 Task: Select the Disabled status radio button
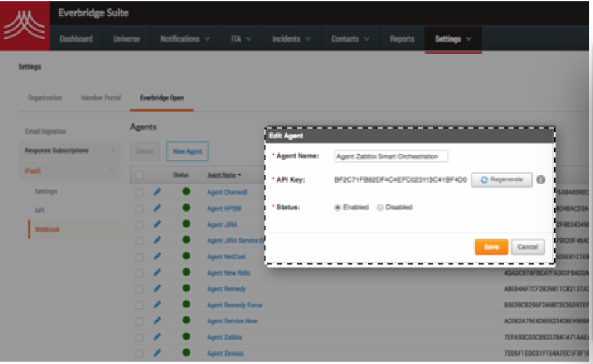pyautogui.click(x=380, y=207)
